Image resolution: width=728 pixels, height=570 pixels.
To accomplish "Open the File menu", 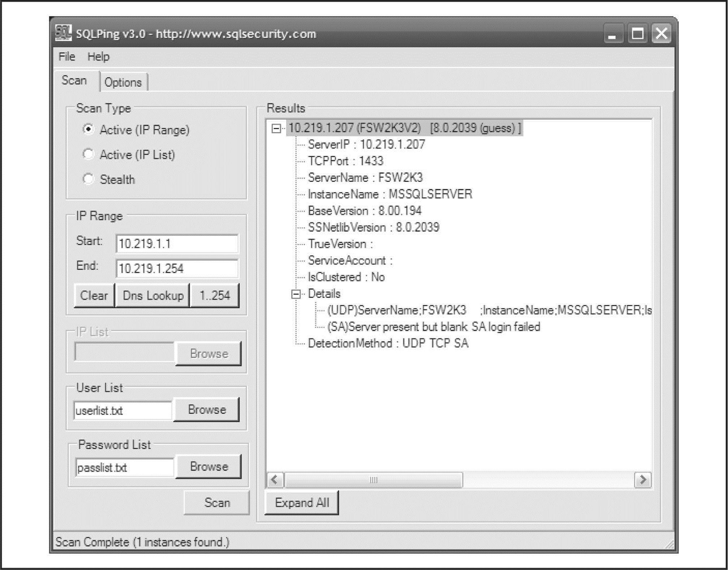I will pyautogui.click(x=67, y=57).
